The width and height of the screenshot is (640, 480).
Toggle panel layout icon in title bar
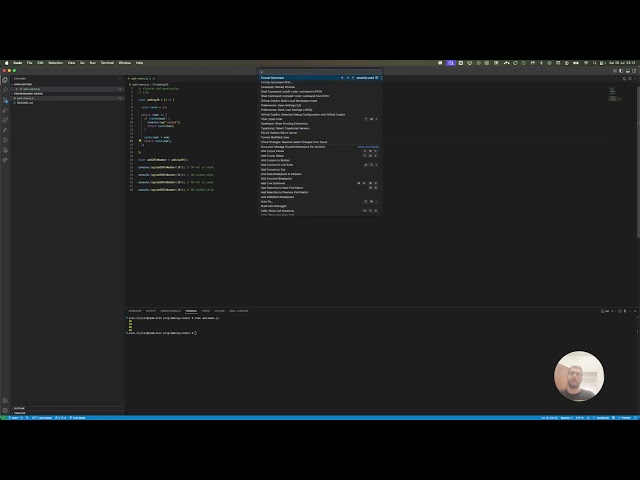628,71
